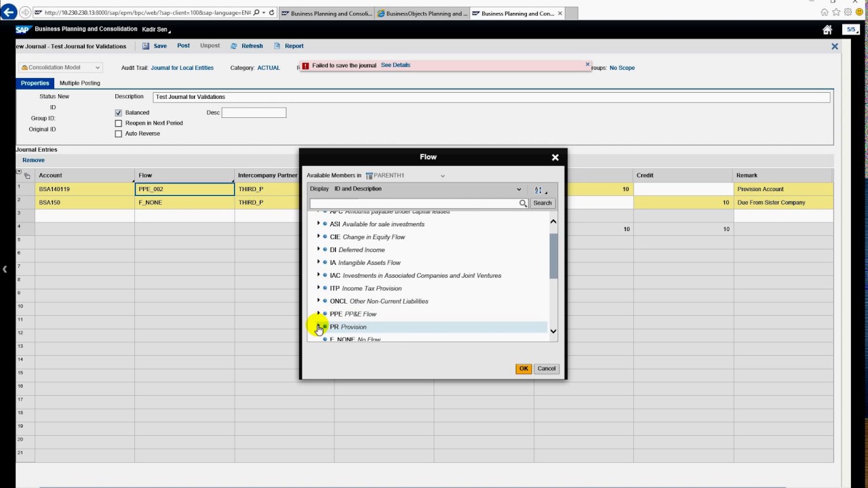Select the PPE PP&E Flow member
Viewport: 868px width, 488px height.
point(353,314)
